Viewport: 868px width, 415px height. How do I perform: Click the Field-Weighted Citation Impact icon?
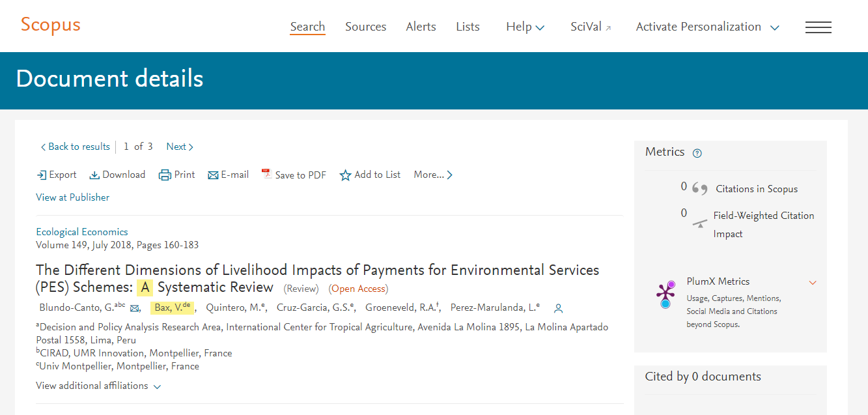click(700, 223)
